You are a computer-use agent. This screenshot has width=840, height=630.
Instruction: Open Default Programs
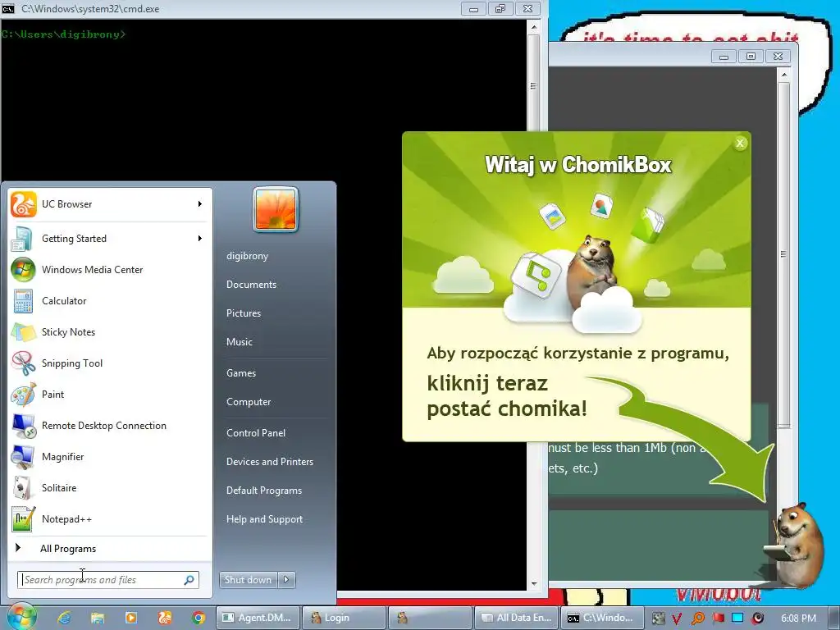tap(264, 491)
